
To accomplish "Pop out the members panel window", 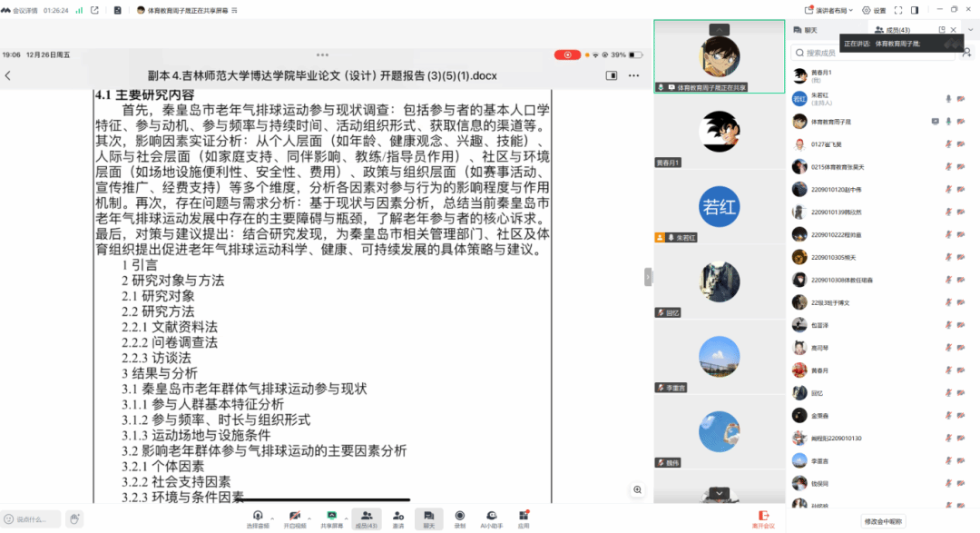I will pyautogui.click(x=942, y=30).
